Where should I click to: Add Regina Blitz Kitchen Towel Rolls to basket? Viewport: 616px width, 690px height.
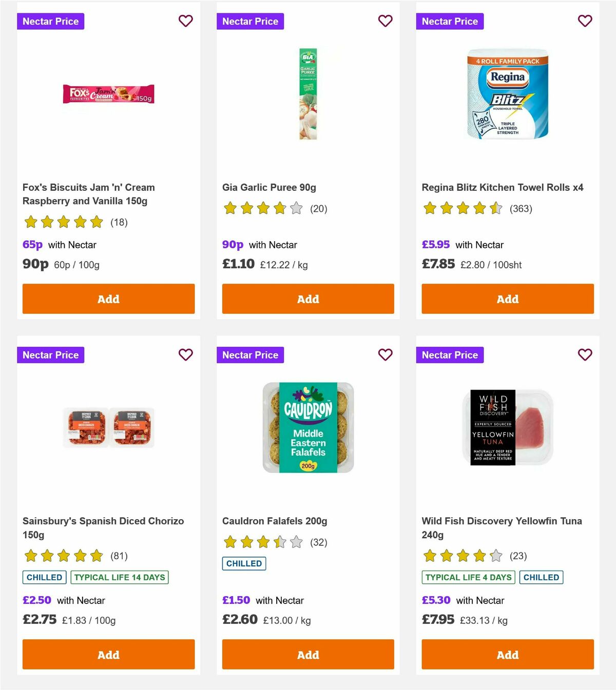[507, 299]
